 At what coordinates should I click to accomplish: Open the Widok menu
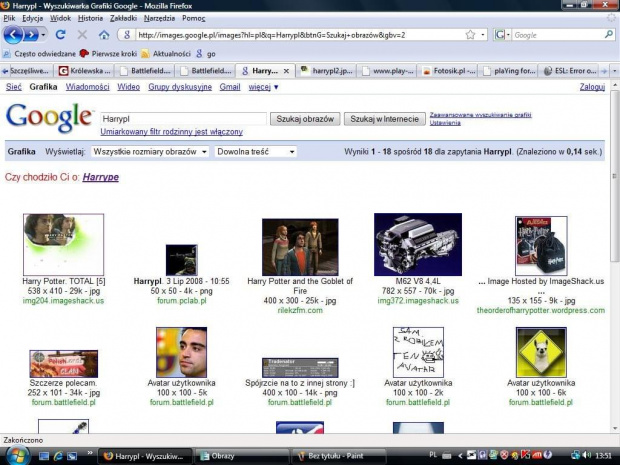pyautogui.click(x=60, y=18)
